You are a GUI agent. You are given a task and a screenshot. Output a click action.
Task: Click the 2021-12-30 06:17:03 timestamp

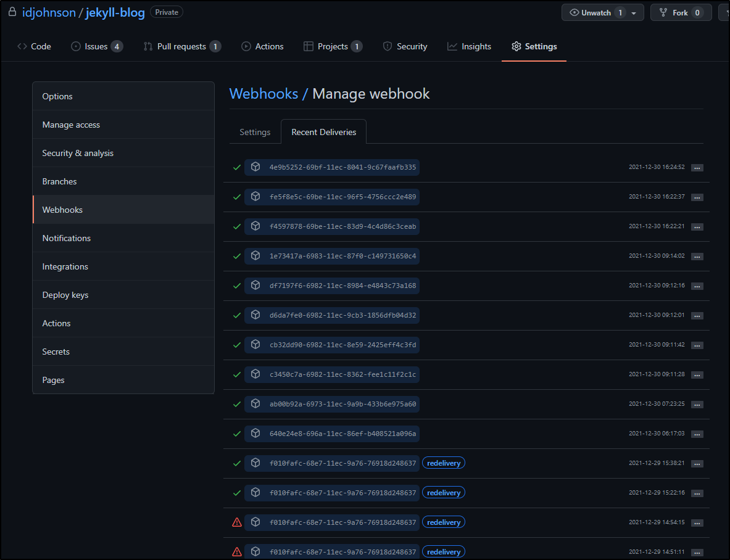pos(657,434)
